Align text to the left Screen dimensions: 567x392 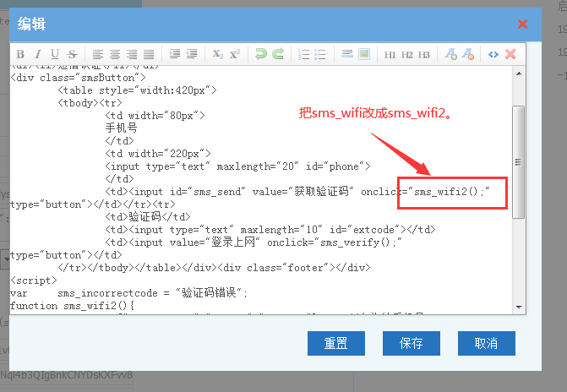(x=98, y=54)
